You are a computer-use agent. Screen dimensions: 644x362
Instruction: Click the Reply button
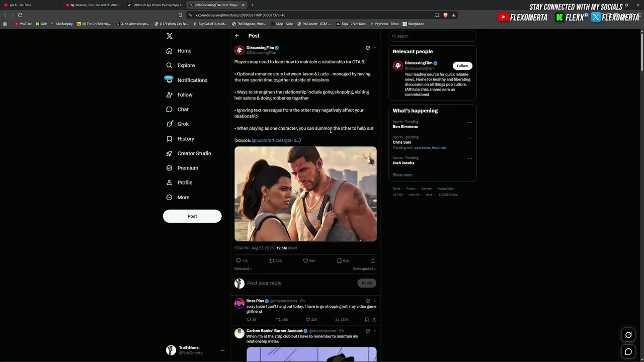pyautogui.click(x=367, y=283)
